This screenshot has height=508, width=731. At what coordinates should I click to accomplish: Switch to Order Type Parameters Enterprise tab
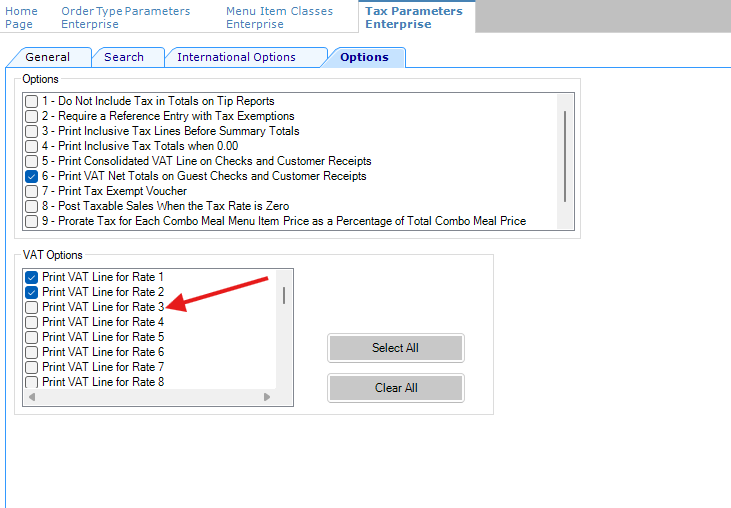(x=125, y=17)
